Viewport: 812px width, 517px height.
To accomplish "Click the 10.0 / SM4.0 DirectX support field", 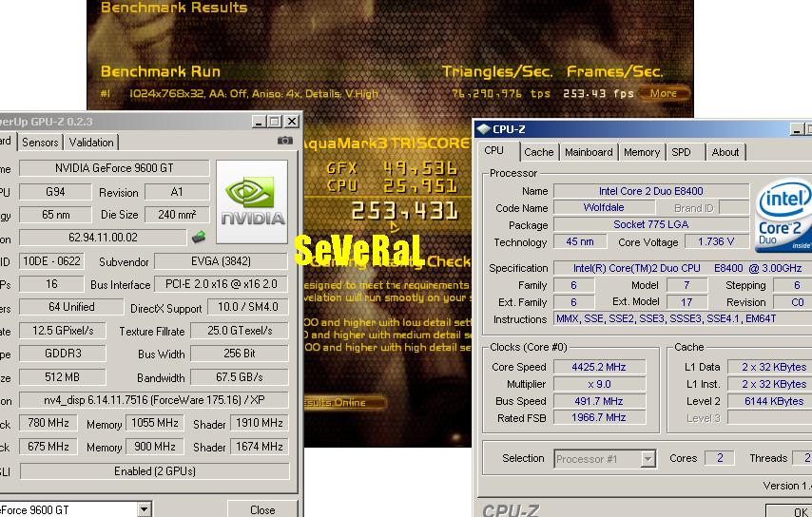I will pyautogui.click(x=247, y=307).
